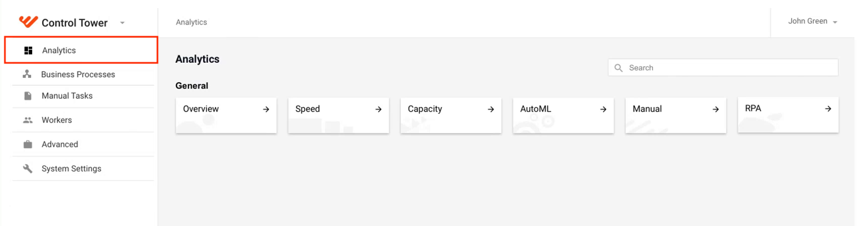
Task: Click the arrow icon on RPA card
Action: pyautogui.click(x=828, y=108)
